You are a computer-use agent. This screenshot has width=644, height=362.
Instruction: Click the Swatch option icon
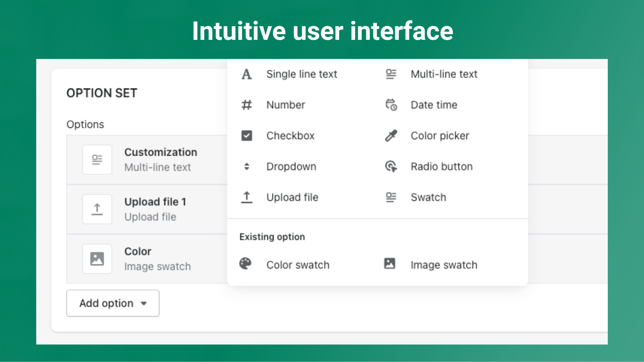click(391, 197)
